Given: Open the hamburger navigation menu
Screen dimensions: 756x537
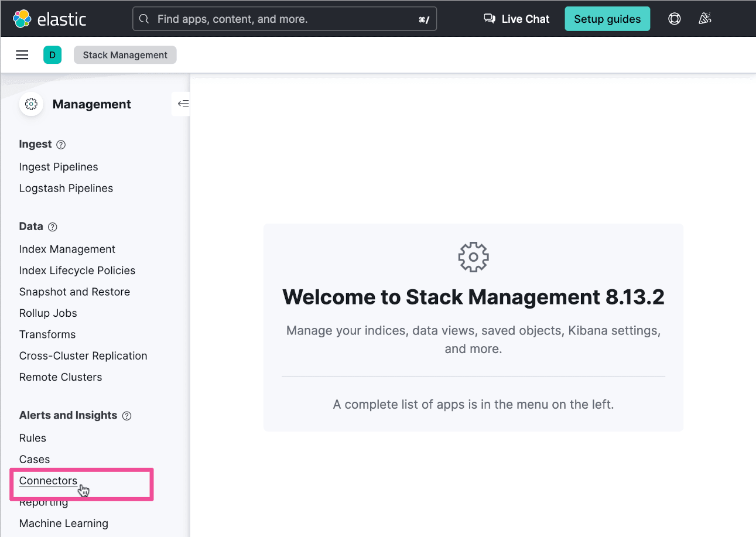Looking at the screenshot, I should (x=22, y=55).
